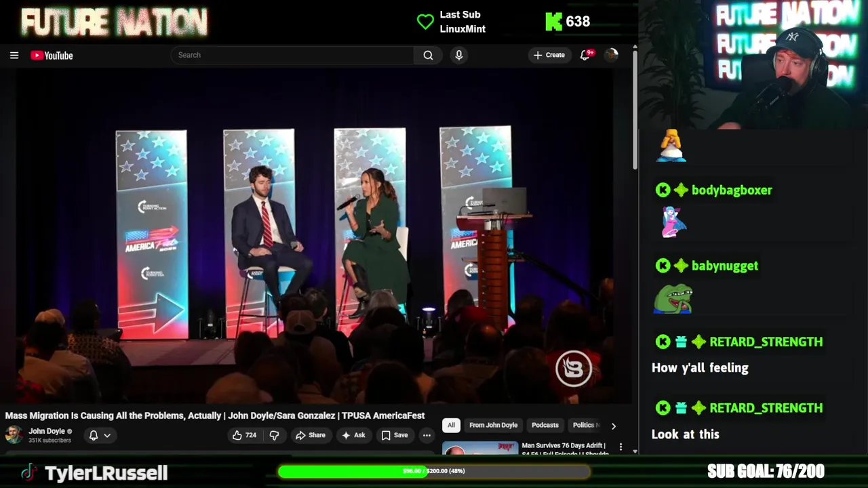The width and height of the screenshot is (868, 488).
Task: Select the Podcasts filter chip
Action: (545, 425)
